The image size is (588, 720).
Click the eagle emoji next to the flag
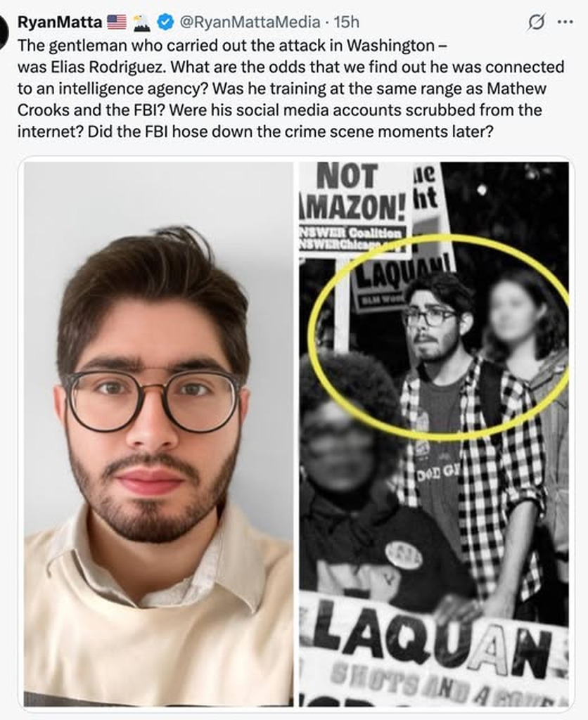click(142, 22)
